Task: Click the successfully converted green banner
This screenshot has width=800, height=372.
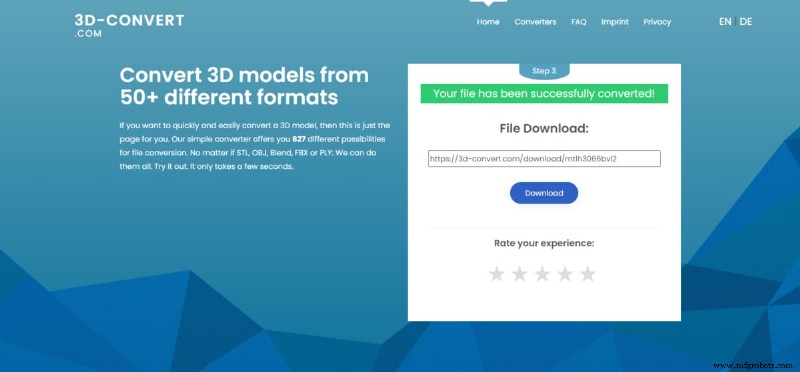Action: pos(544,93)
